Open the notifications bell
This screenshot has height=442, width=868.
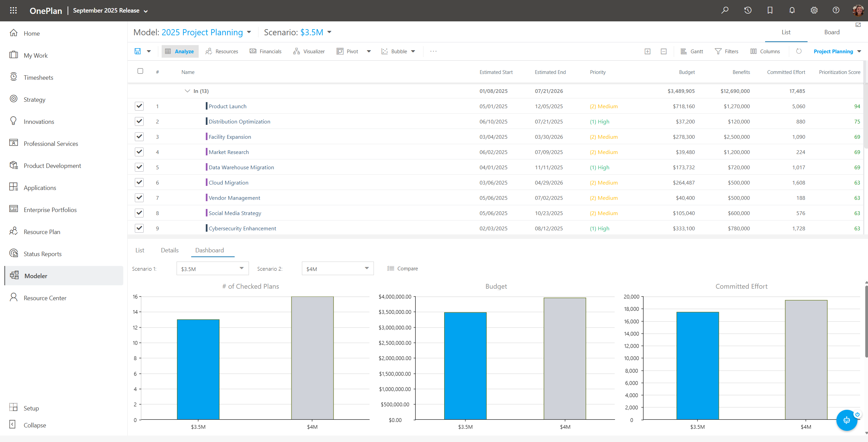click(x=792, y=10)
